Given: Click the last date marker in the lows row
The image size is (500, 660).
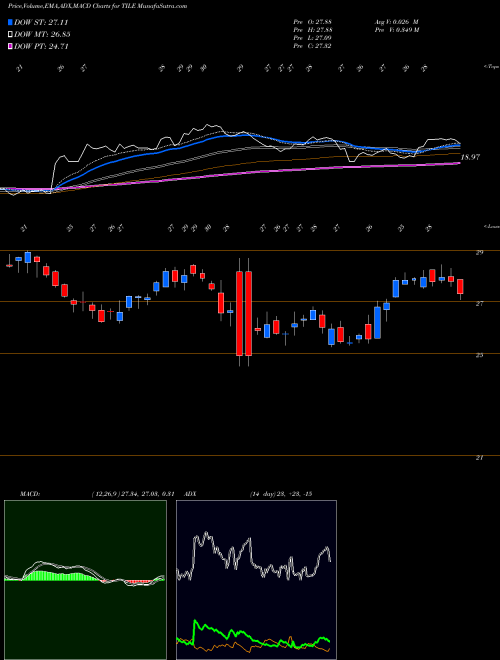Looking at the screenshot, I should point(429,229).
